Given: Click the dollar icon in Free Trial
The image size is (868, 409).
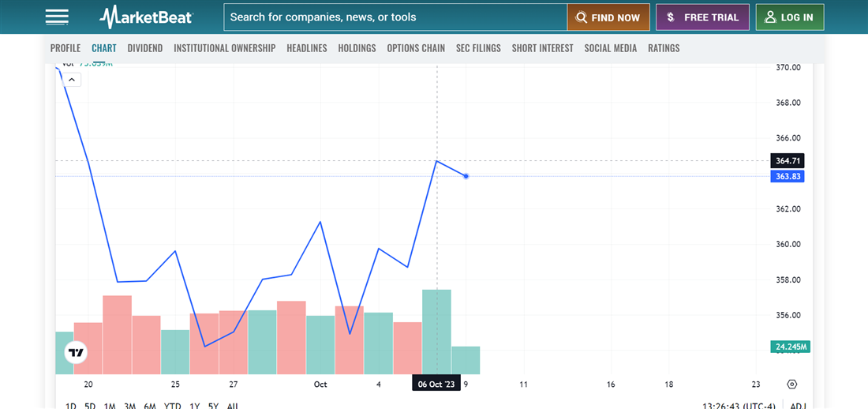Looking at the screenshot, I should (x=670, y=17).
